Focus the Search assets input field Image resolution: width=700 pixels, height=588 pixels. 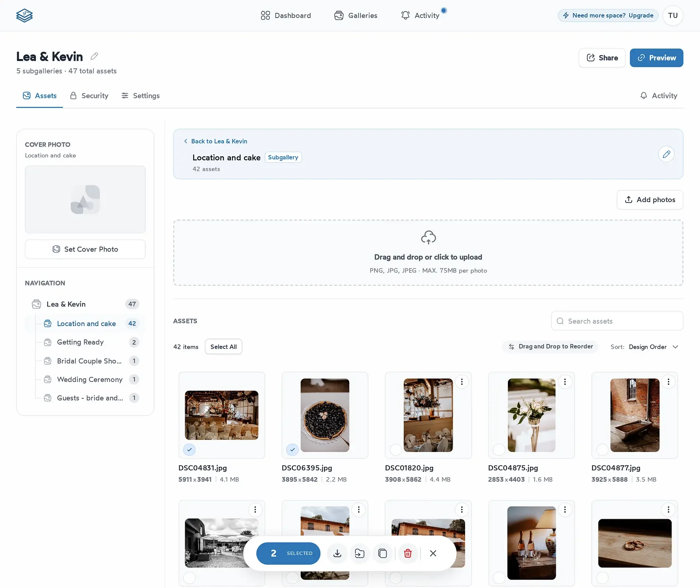617,321
